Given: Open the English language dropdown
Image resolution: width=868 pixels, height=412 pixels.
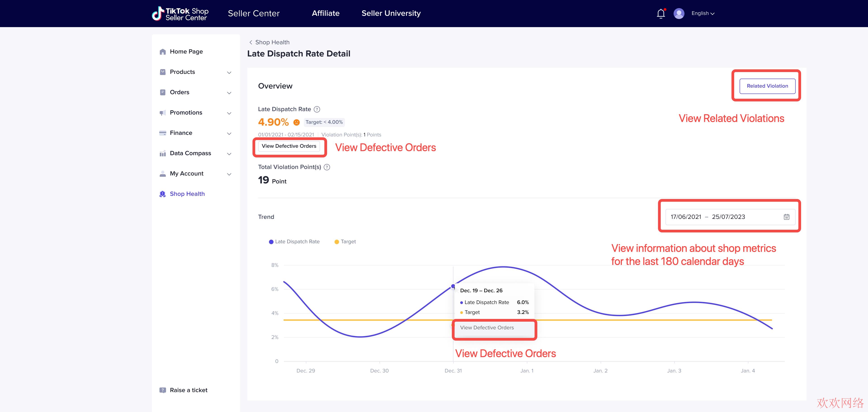Looking at the screenshot, I should [703, 14].
